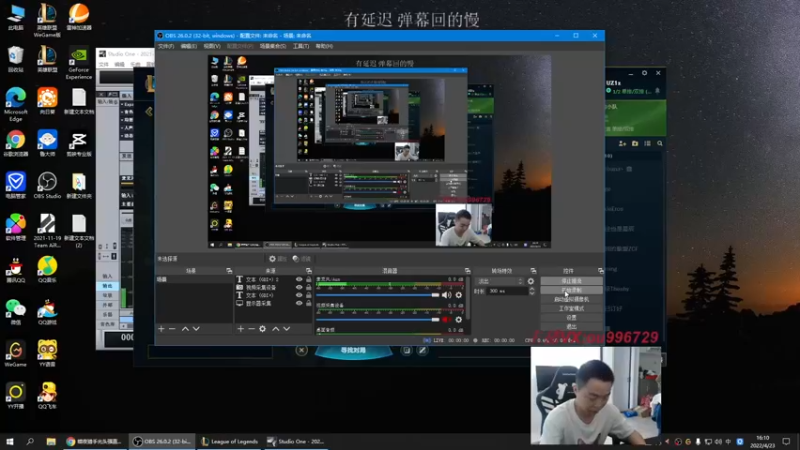This screenshot has width=800, height=450.
Task: Pop out the 场景 dock panel
Action: pos(229,271)
